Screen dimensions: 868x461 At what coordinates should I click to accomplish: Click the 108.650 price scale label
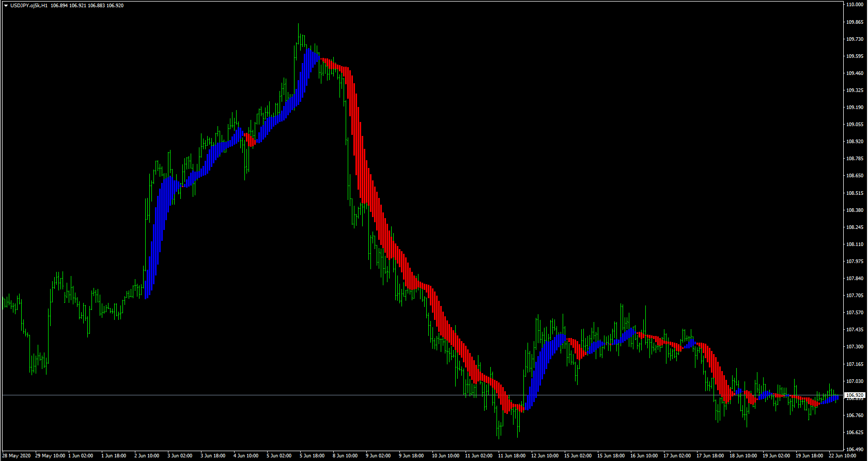855,176
